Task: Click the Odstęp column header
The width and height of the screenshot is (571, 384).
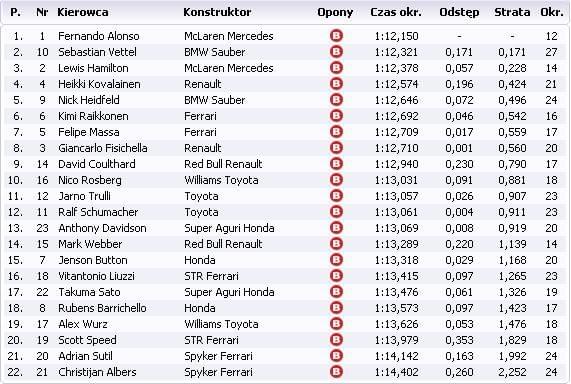Action: 459,13
